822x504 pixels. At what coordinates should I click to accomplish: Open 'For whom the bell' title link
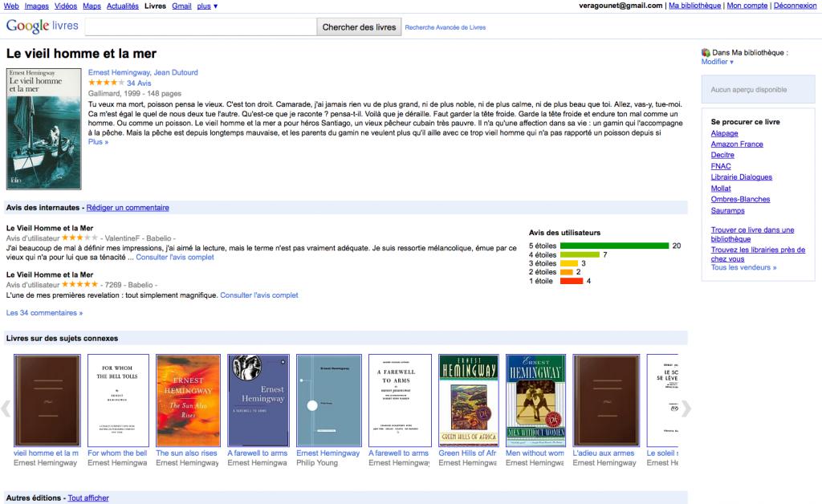(x=117, y=453)
